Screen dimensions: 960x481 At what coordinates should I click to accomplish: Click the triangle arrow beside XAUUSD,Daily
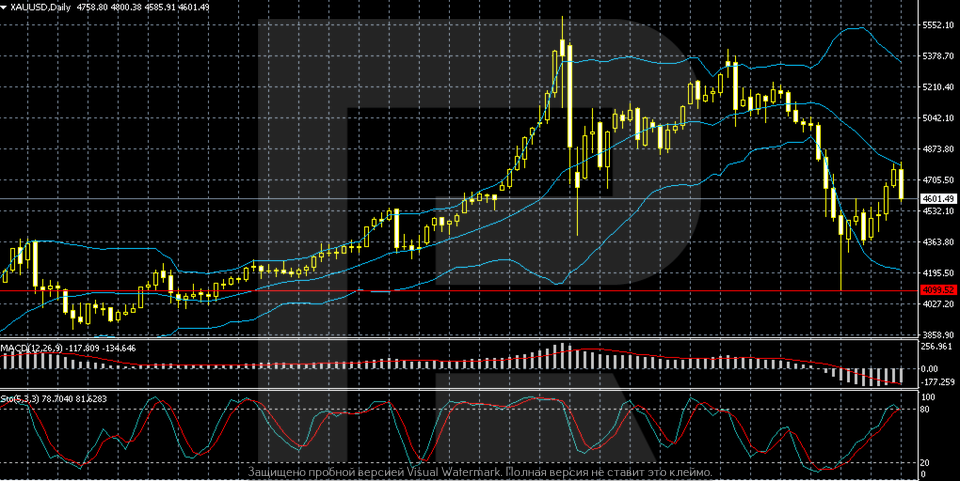pos(5,7)
